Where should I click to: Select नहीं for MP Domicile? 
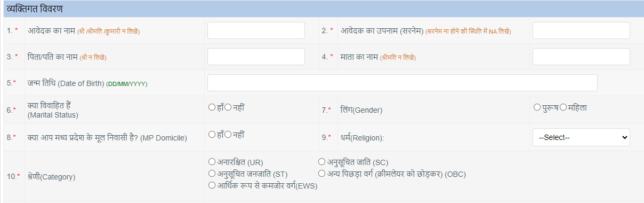pos(228,135)
